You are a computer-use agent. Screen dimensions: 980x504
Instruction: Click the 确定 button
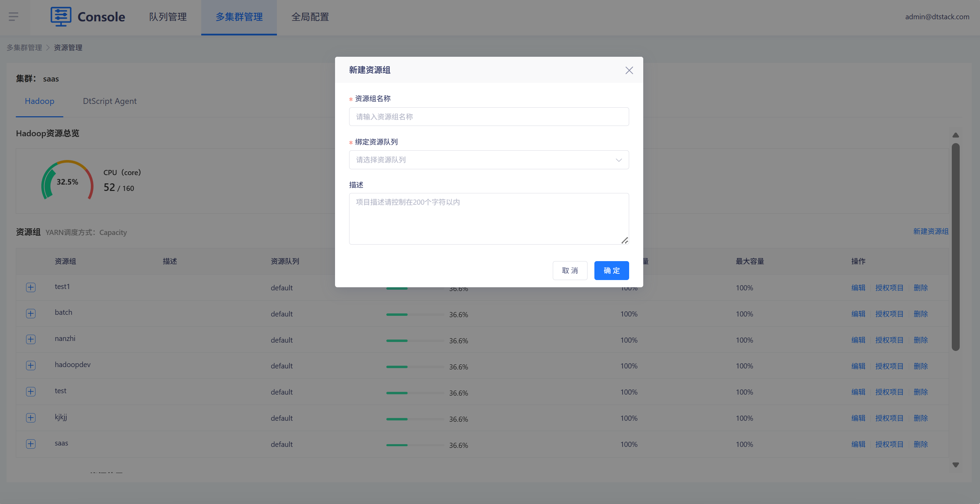point(611,270)
